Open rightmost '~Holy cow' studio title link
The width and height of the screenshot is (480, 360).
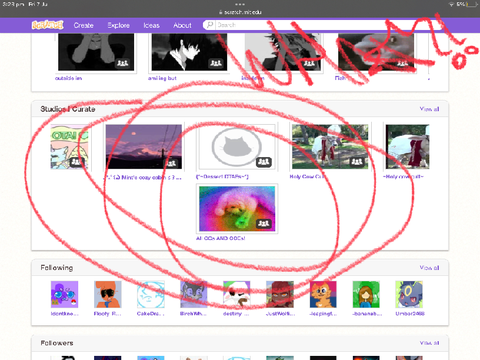(403, 177)
